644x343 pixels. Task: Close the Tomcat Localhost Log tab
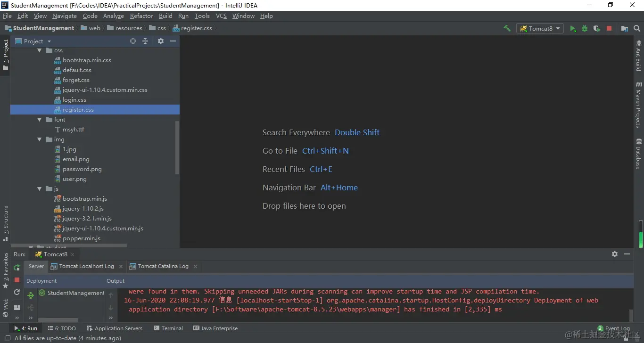coord(121,266)
